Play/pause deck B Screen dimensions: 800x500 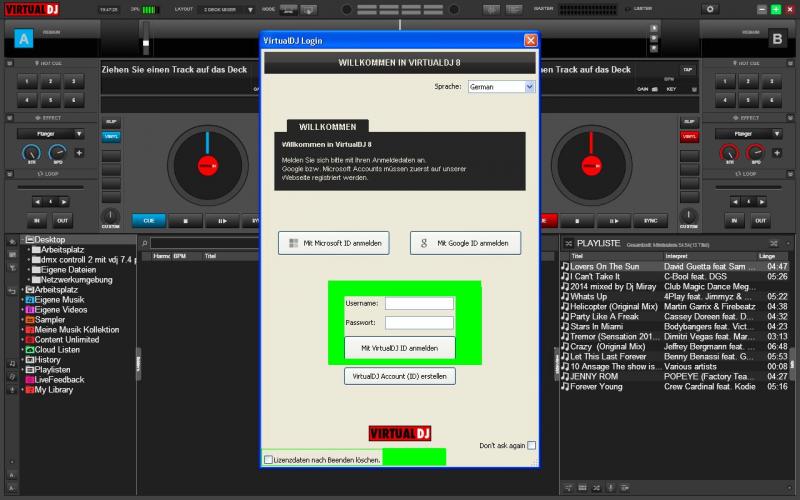pos(614,221)
